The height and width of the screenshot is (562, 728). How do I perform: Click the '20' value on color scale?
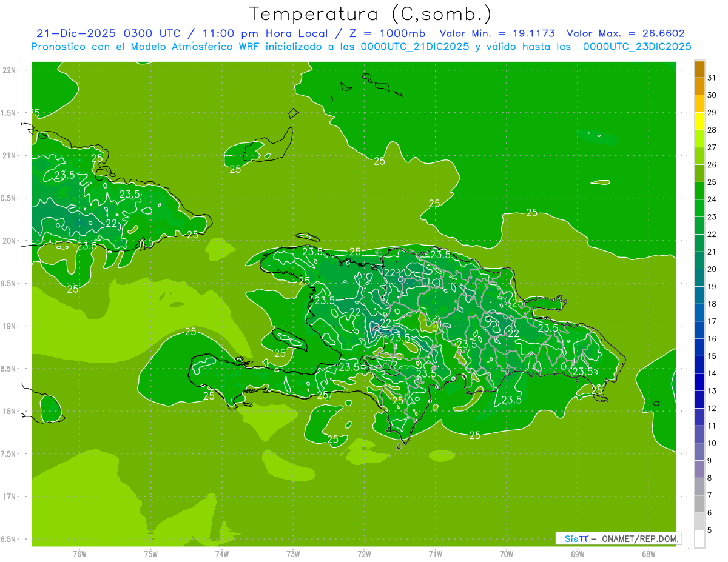click(712, 269)
